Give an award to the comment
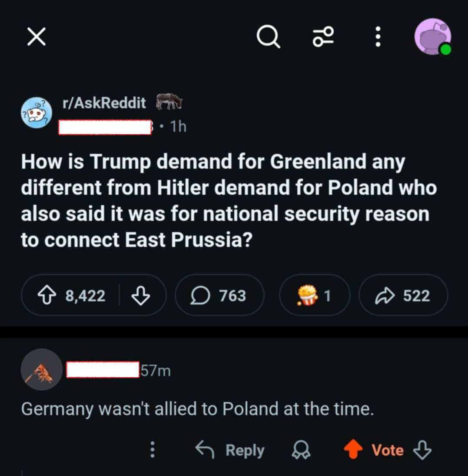Image resolution: width=468 pixels, height=476 pixels. click(301, 450)
